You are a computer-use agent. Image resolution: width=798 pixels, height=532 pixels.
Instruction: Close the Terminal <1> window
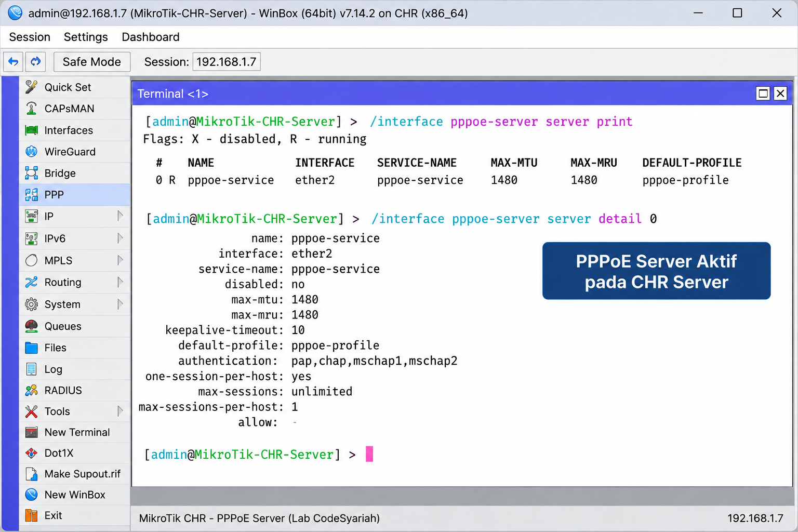780,94
